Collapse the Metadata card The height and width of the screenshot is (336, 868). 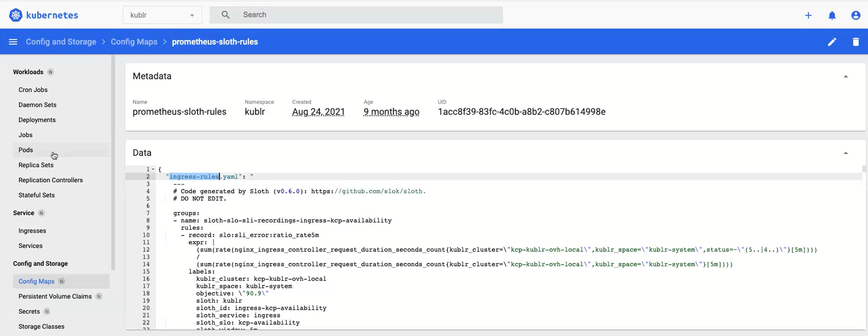point(846,77)
